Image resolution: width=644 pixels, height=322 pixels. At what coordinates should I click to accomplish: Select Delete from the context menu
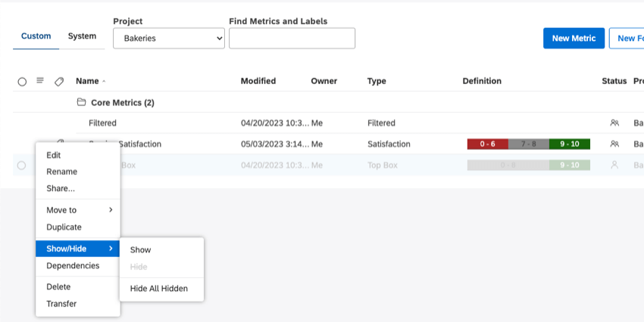pos(58,286)
